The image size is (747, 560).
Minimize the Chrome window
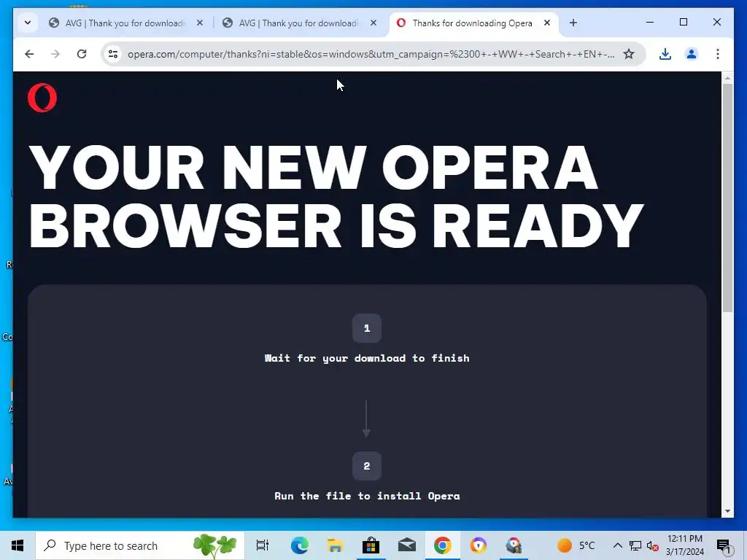pos(650,23)
